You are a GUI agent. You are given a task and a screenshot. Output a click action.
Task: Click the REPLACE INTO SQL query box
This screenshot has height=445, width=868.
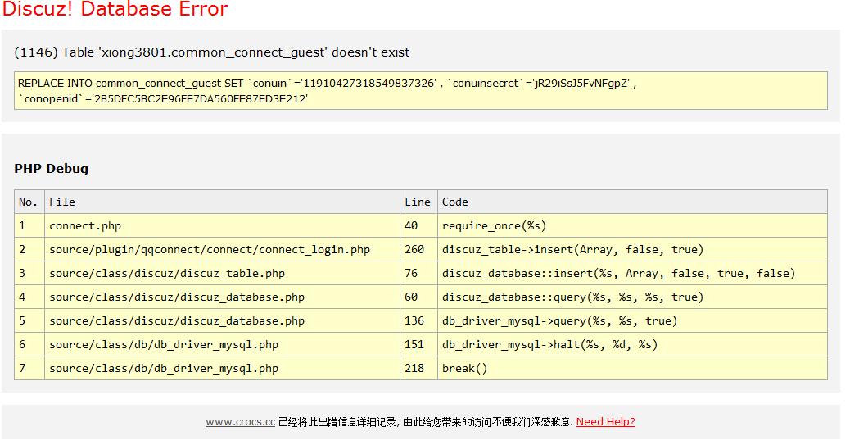click(x=422, y=91)
